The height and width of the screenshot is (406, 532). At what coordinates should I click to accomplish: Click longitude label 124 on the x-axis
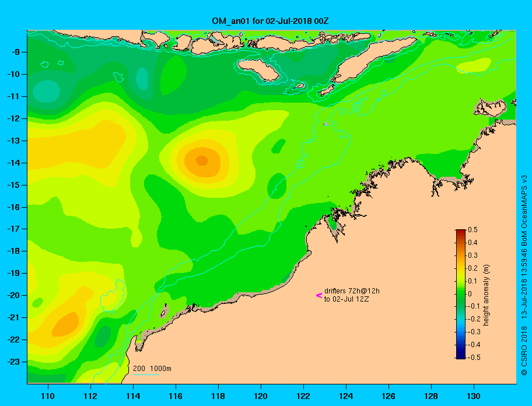pos(346,396)
